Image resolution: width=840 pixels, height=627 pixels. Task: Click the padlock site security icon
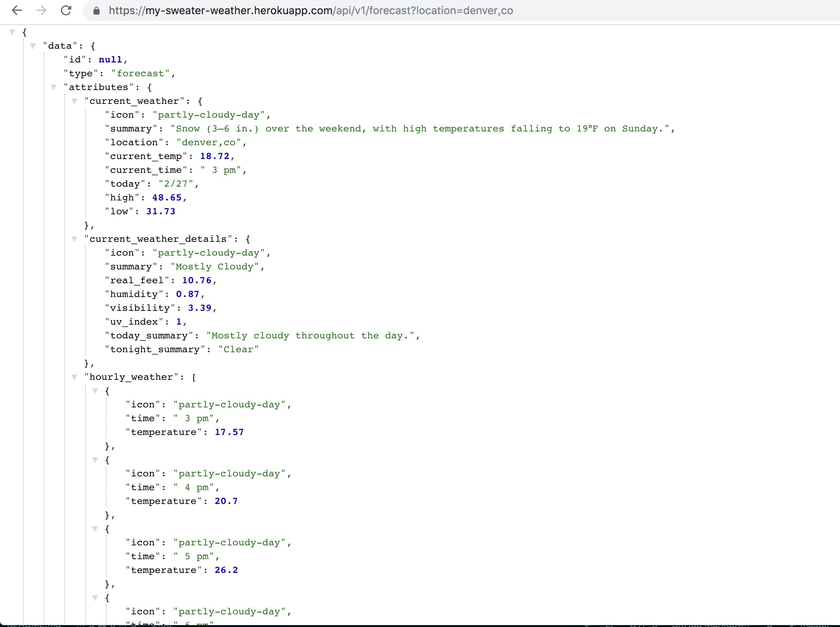[x=97, y=11]
